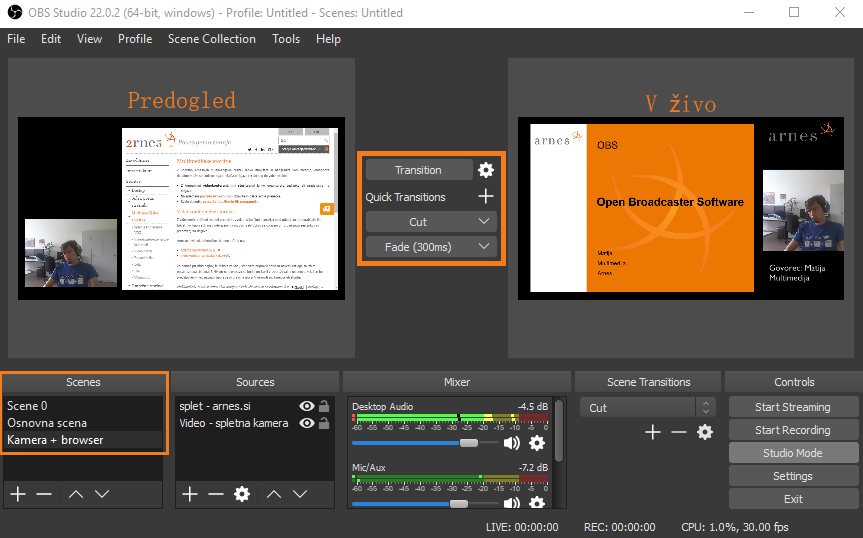
Task: Remove selected source with minus icon
Action: coord(216,494)
